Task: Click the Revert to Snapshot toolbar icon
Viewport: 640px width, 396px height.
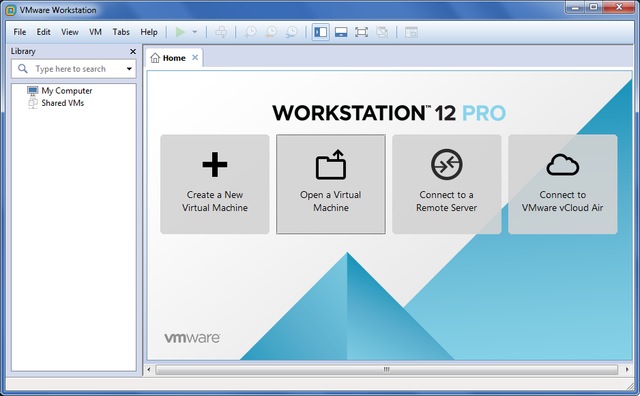Action: [271, 32]
